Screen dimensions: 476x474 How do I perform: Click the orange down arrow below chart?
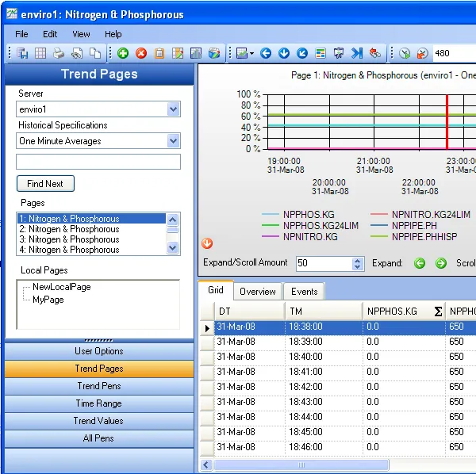pos(207,243)
